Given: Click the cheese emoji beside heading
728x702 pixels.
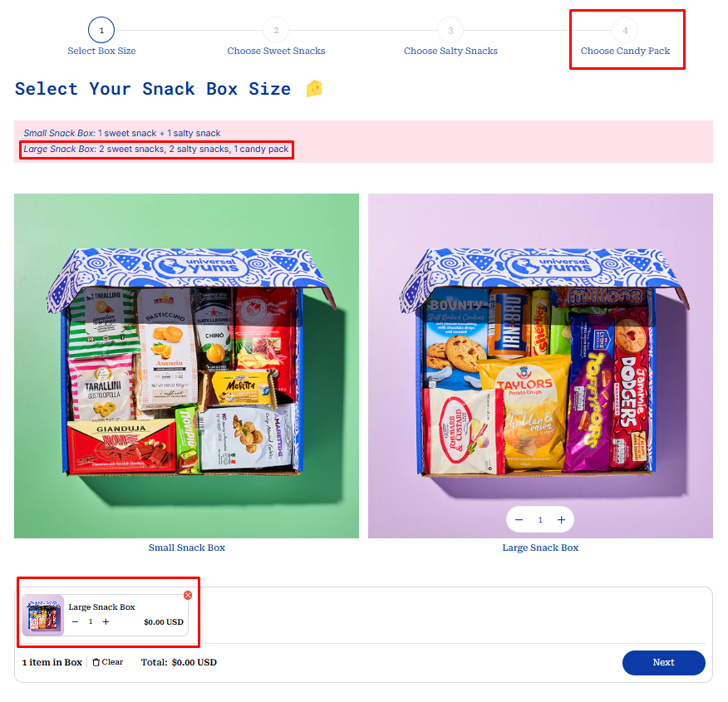Looking at the screenshot, I should click(x=314, y=89).
